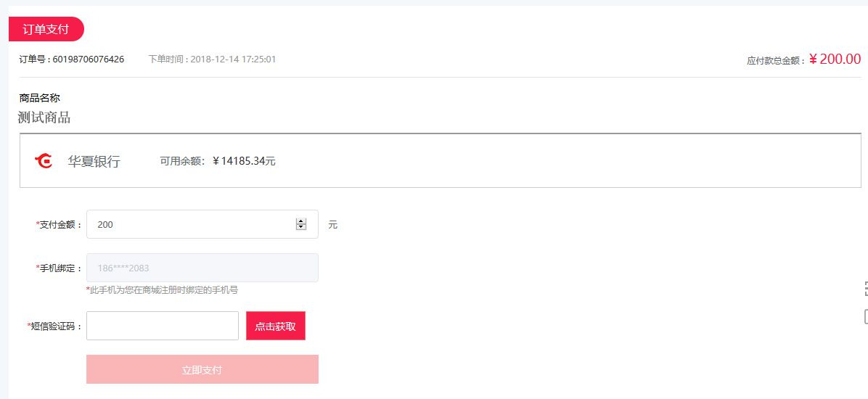Click the 短信验证码 empty input field
This screenshot has height=399, width=868.
tap(163, 326)
